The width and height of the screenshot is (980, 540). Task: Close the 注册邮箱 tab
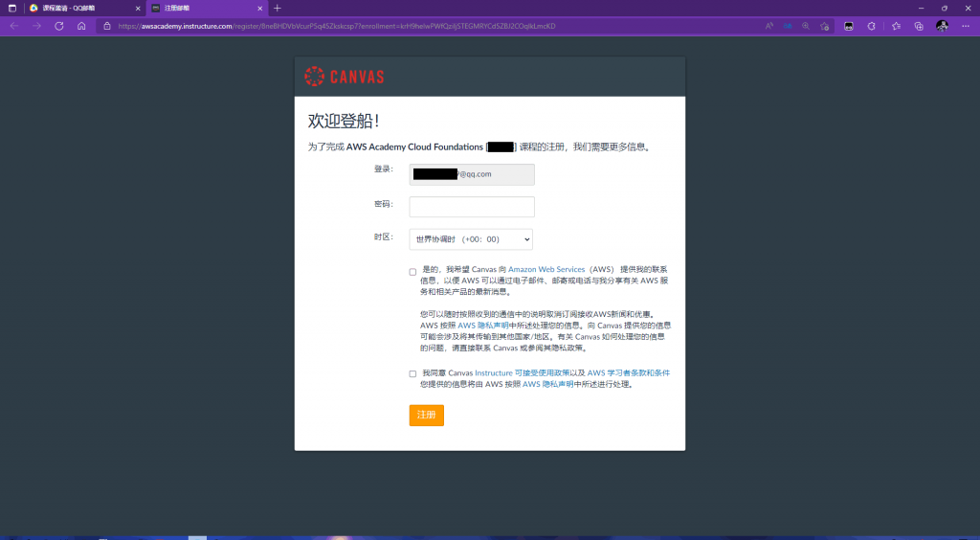pyautogui.click(x=260, y=9)
